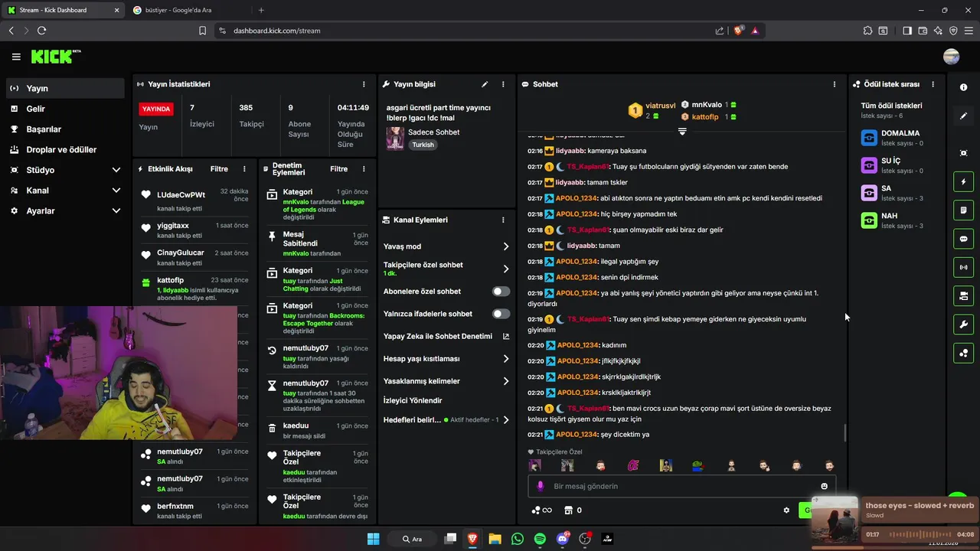Toggle the note page panel icon

pyautogui.click(x=964, y=210)
